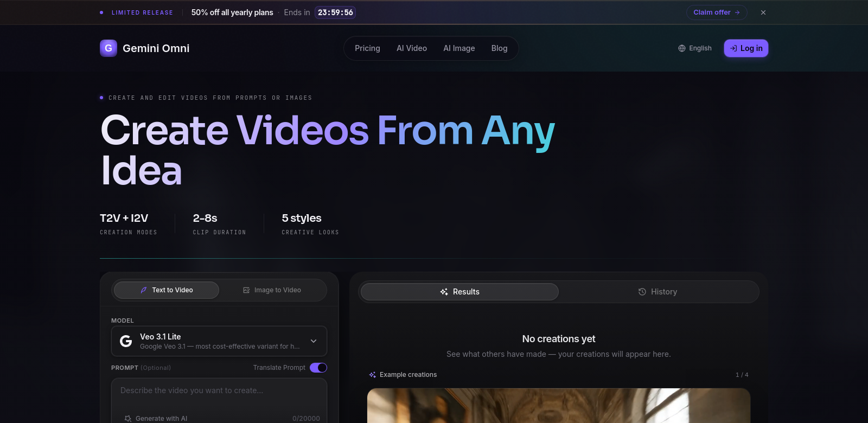
Task: Visit the Blog page
Action: coord(500,48)
